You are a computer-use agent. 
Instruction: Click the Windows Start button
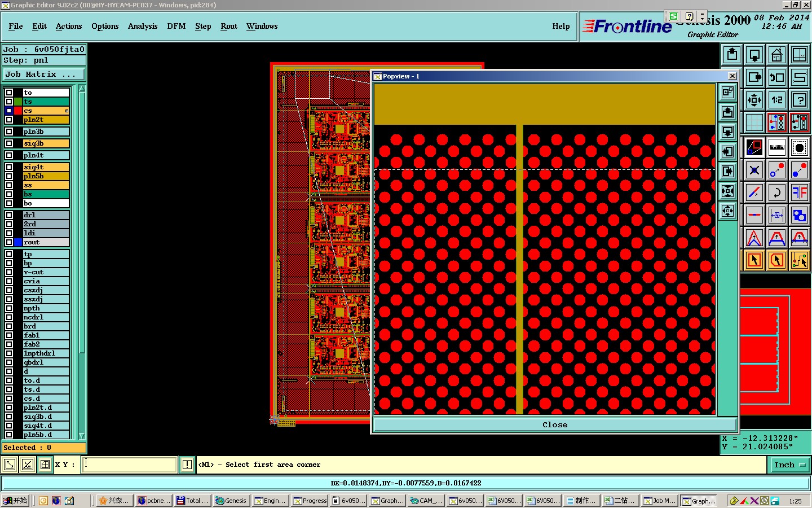click(x=16, y=501)
